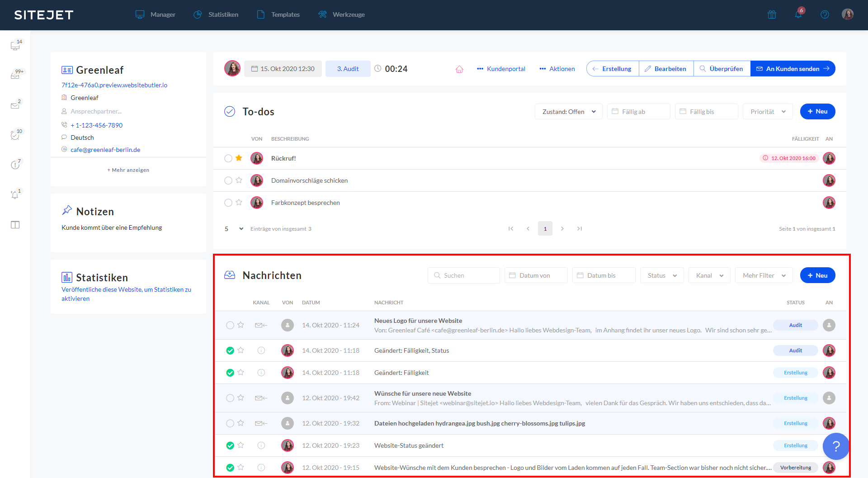Click the clock icon beside 00:24 timer
The image size is (868, 478).
(377, 68)
